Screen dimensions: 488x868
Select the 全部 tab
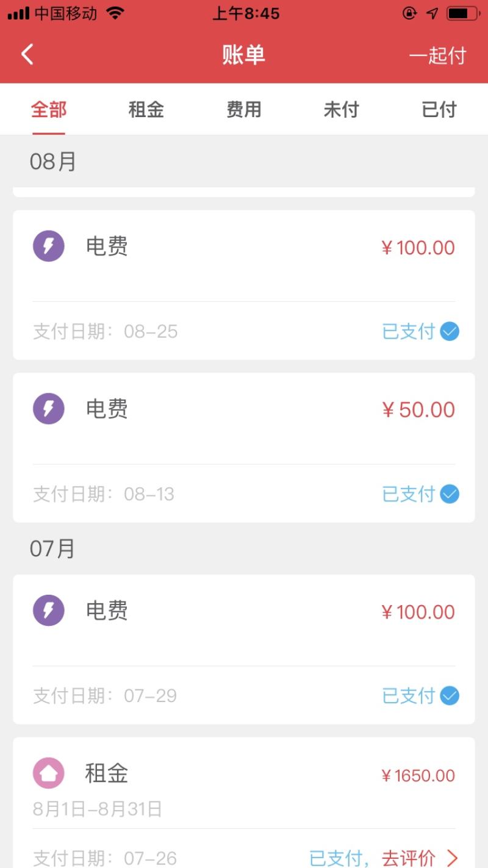click(x=49, y=110)
